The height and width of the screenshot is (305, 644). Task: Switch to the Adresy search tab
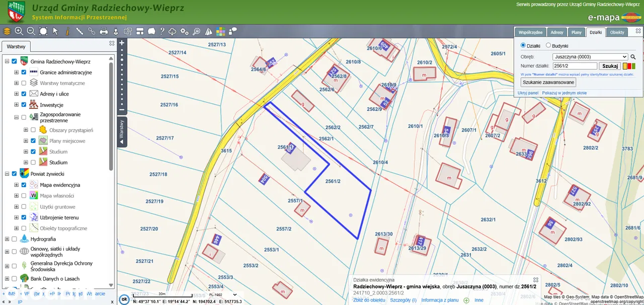[557, 32]
